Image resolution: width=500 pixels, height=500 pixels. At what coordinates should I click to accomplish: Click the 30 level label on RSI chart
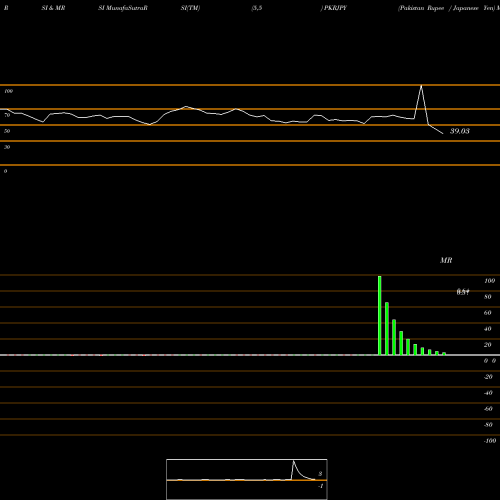pyautogui.click(x=7, y=147)
